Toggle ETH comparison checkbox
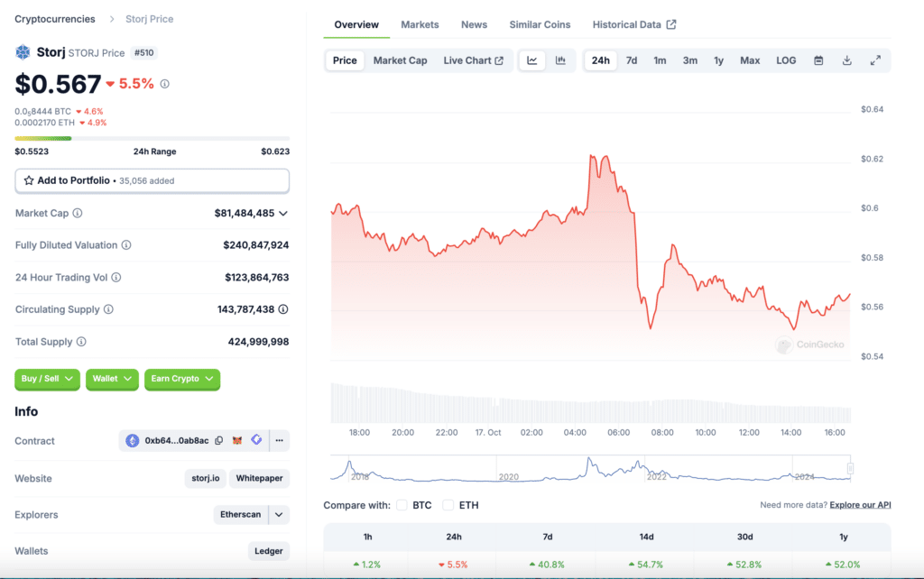Image resolution: width=924 pixels, height=579 pixels. tap(448, 505)
